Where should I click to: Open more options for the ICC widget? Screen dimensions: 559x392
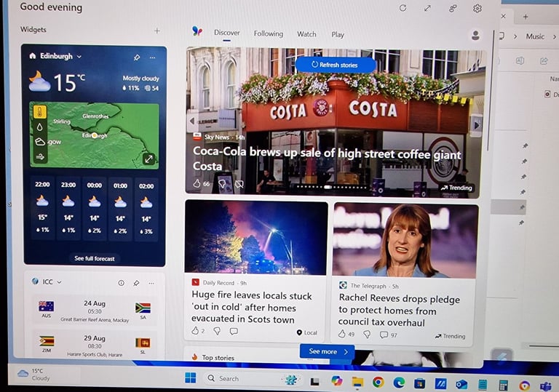pyautogui.click(x=151, y=284)
